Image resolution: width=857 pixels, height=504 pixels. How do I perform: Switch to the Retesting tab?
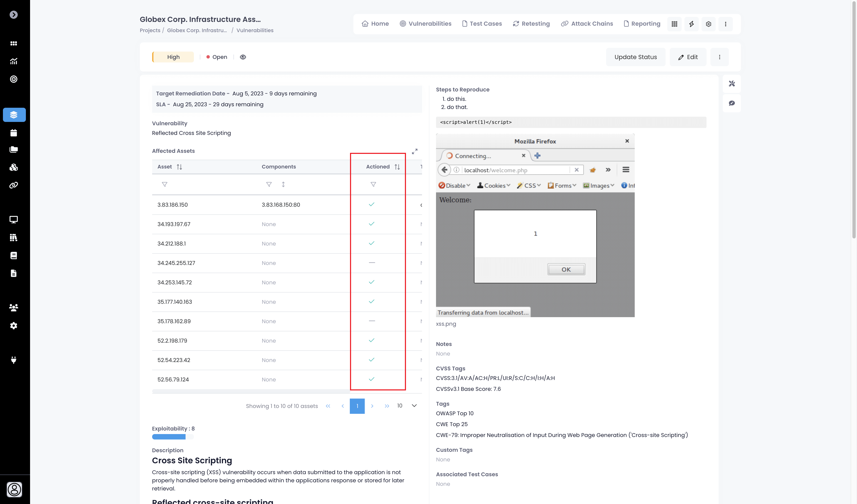pyautogui.click(x=531, y=24)
